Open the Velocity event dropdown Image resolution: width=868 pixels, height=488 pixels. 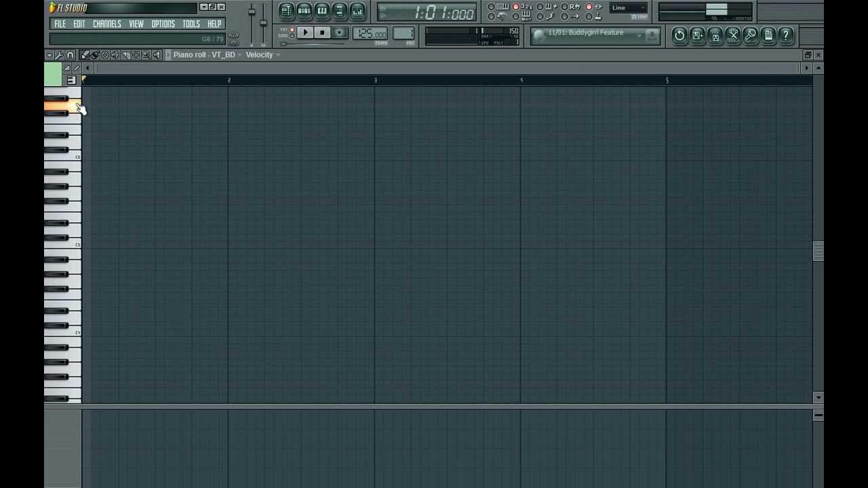pos(262,55)
